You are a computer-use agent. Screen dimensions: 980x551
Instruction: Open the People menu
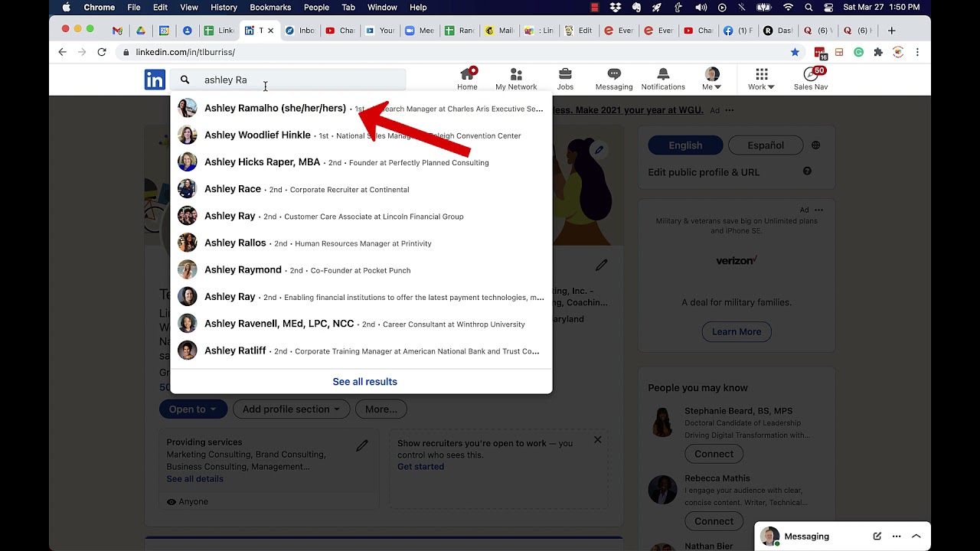316,7
